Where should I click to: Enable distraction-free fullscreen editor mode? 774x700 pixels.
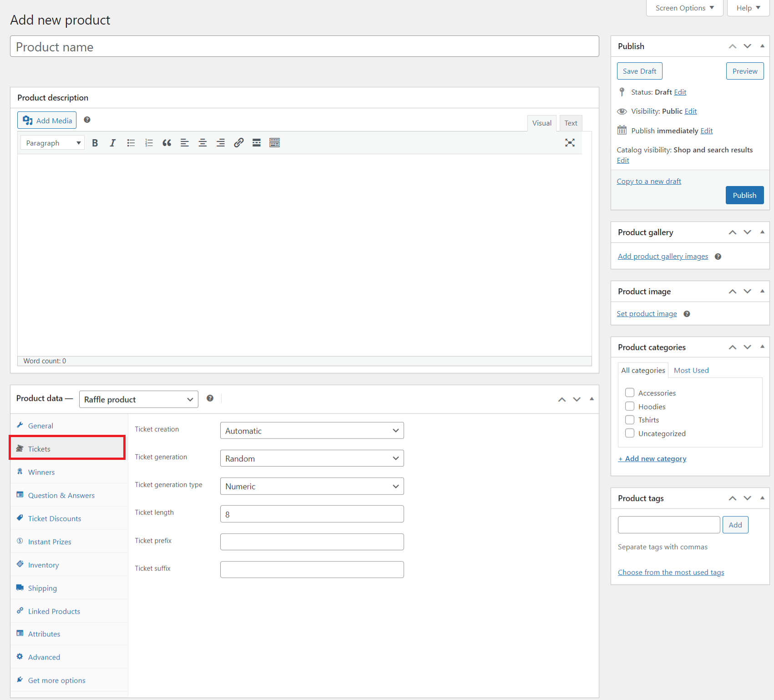570,143
